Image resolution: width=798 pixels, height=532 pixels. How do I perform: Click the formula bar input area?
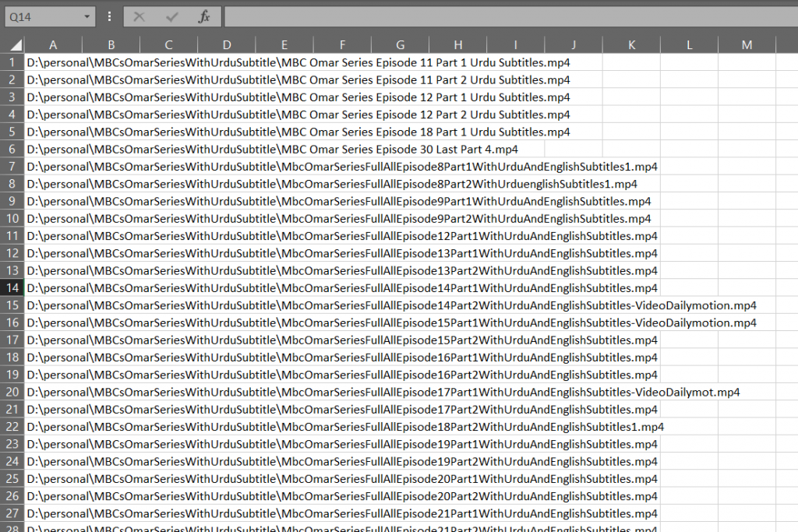tap(511, 17)
